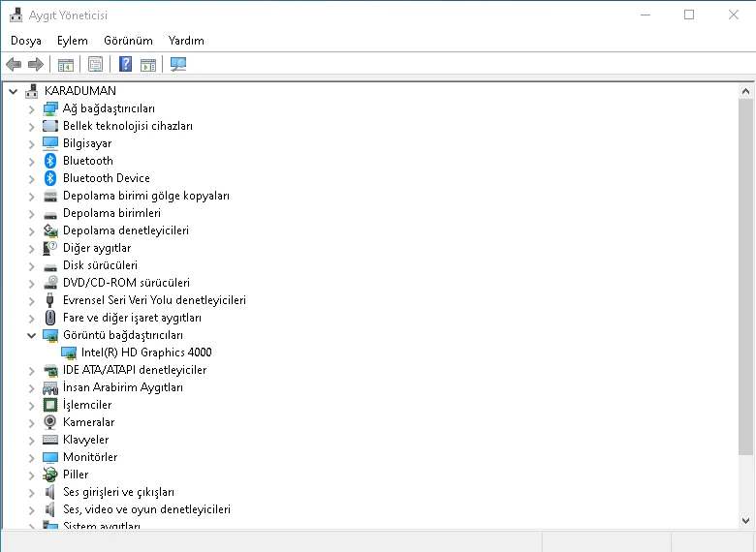Select the Diğer aygıtlar row text
The width and height of the screenshot is (756, 552).
coord(97,248)
